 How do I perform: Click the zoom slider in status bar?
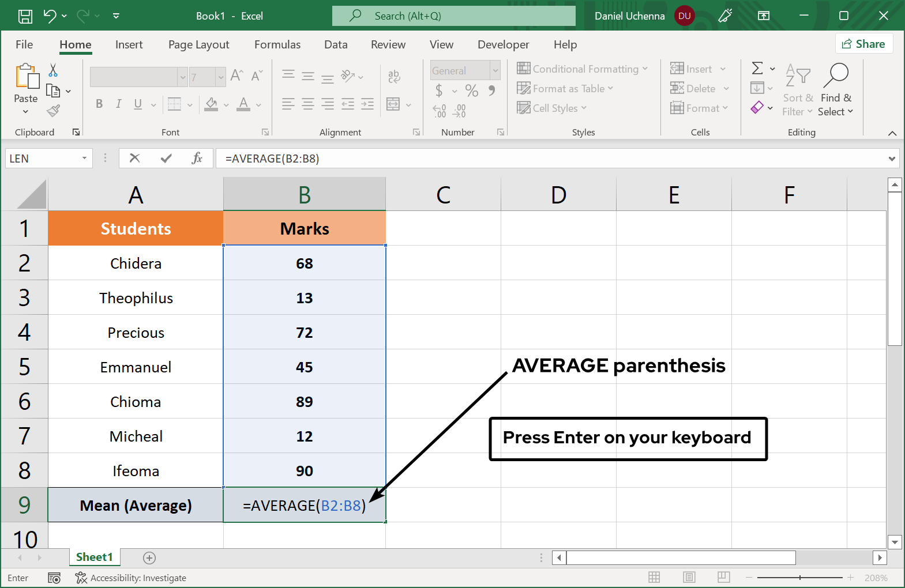(800, 578)
